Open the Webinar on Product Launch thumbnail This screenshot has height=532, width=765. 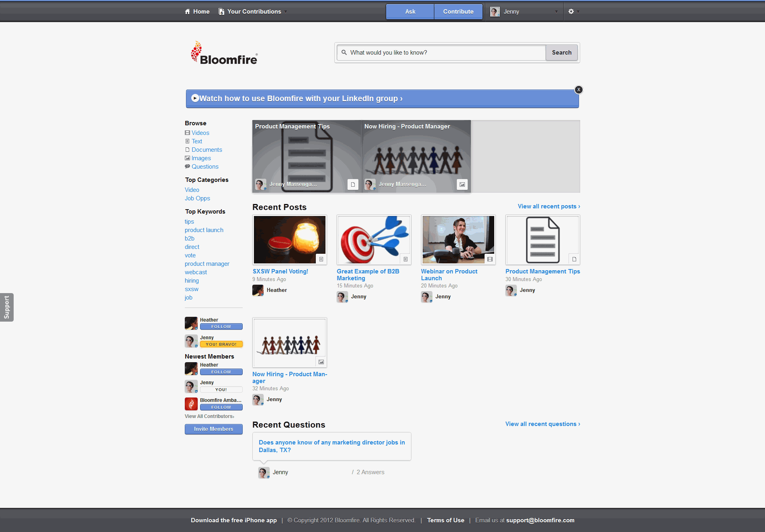[458, 240]
